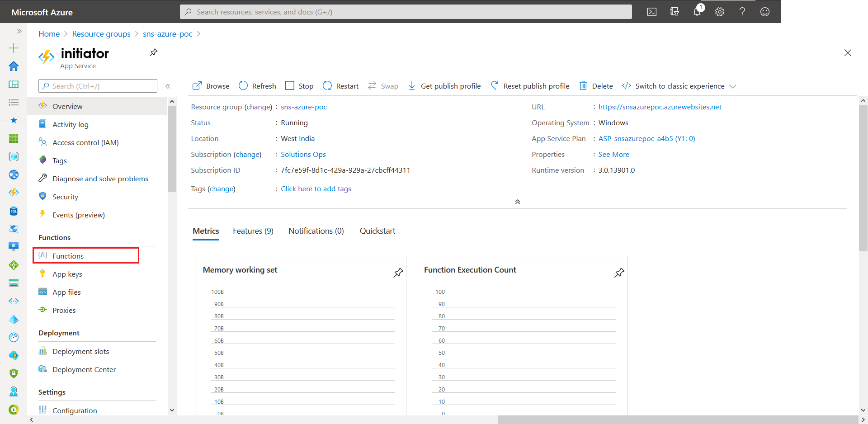Click Reset publish profile
This screenshot has height=424, width=868.
tap(530, 86)
